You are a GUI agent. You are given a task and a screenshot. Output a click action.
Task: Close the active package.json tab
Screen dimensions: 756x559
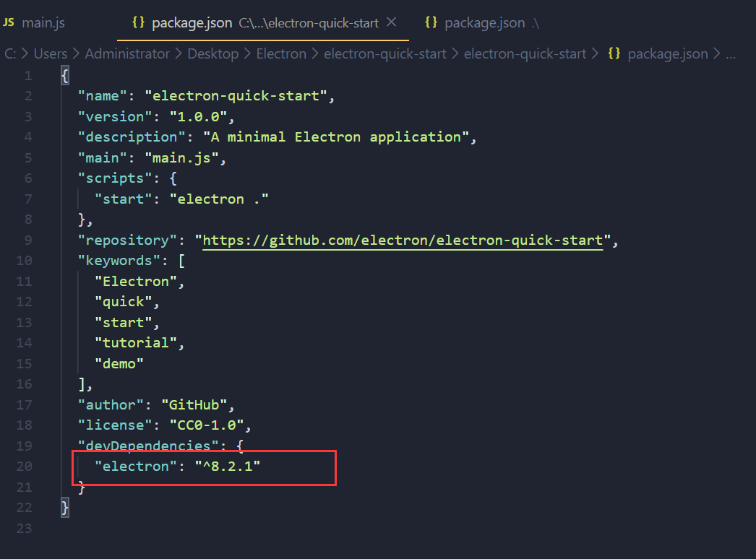point(392,22)
